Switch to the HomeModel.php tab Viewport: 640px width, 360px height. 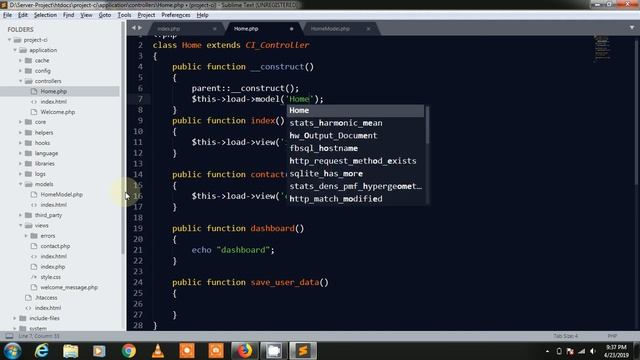pos(330,29)
